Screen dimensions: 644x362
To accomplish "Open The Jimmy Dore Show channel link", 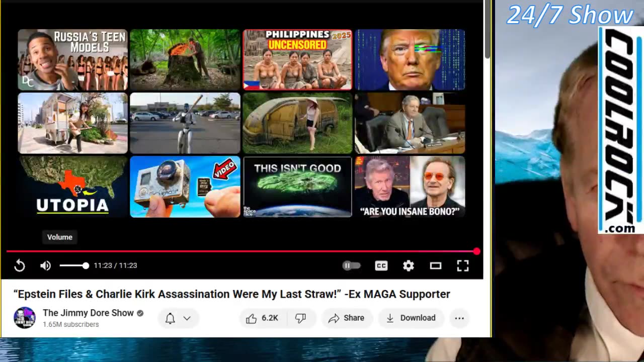I will coord(88,313).
